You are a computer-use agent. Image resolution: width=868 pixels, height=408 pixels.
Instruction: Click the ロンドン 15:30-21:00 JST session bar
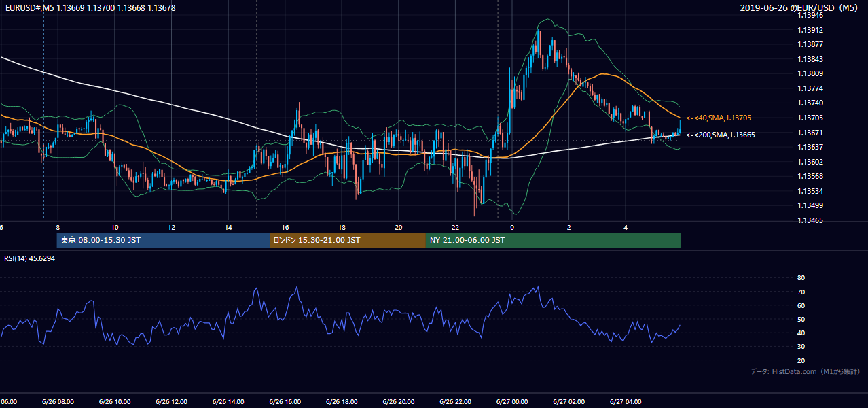[x=348, y=240]
